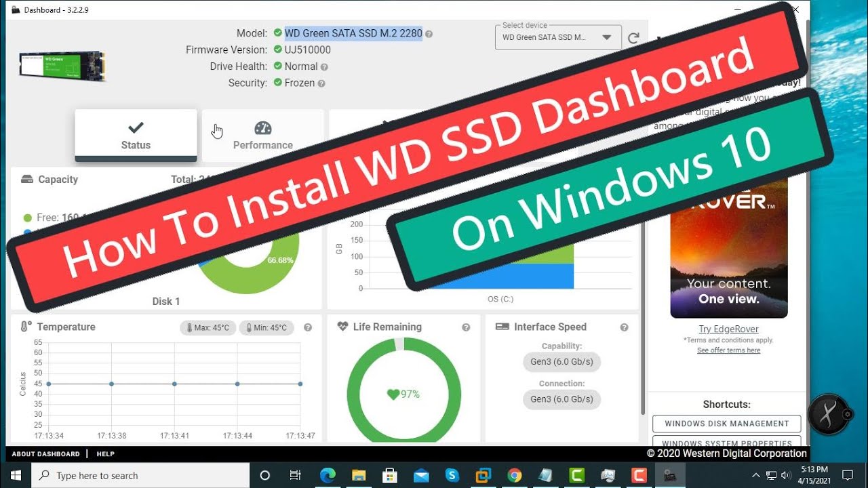Show hidden system tray icons
This screenshot has width=868, height=488.
[x=756, y=475]
